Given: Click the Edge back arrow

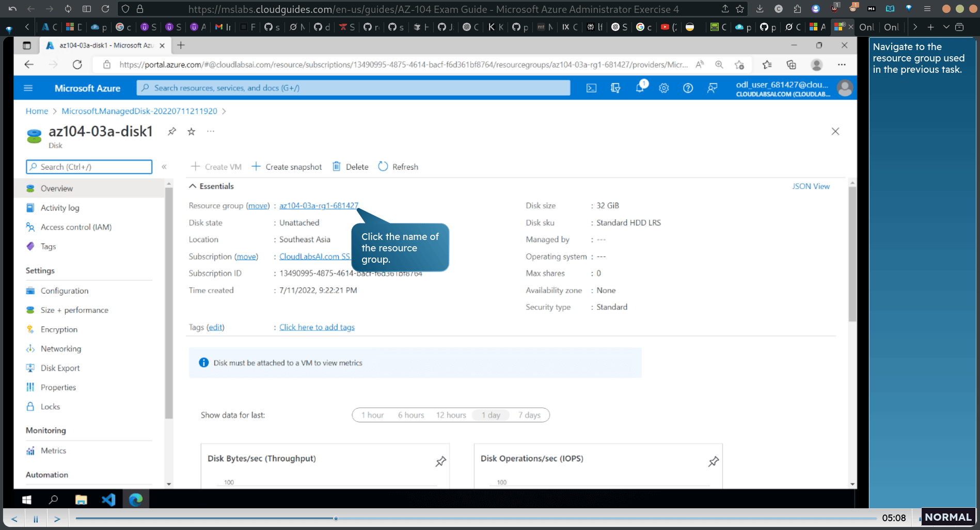Looking at the screenshot, I should 29,65.
